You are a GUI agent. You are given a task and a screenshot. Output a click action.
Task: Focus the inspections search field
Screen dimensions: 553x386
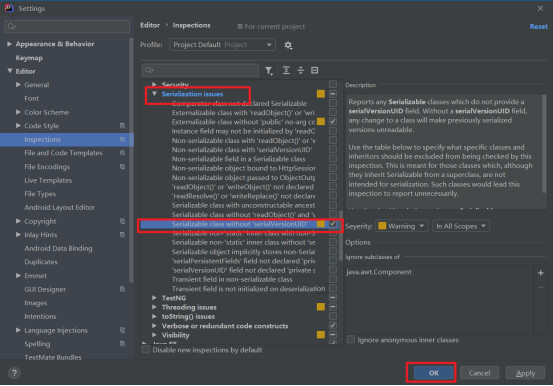tap(200, 70)
